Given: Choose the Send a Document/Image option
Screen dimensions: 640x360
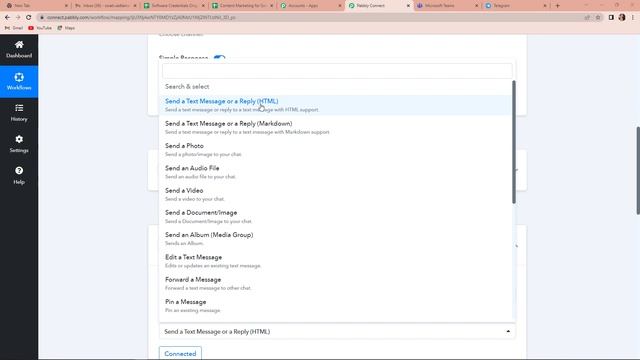Looking at the screenshot, I should tap(335, 216).
